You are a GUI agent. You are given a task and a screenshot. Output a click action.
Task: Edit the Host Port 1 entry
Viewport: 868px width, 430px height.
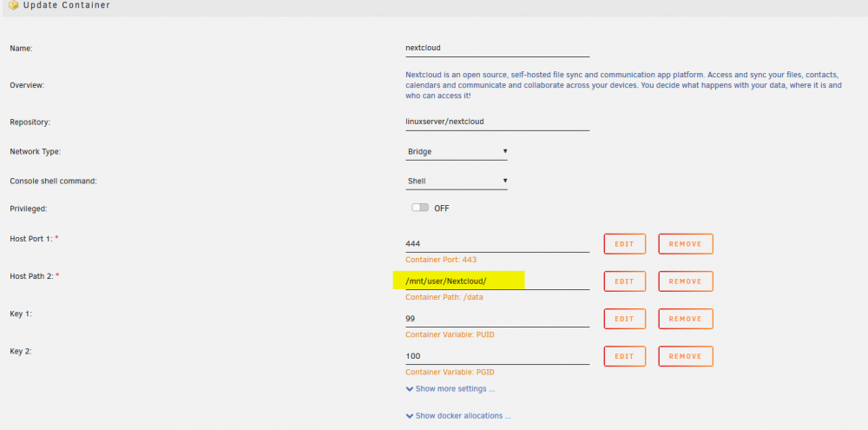[x=624, y=244]
